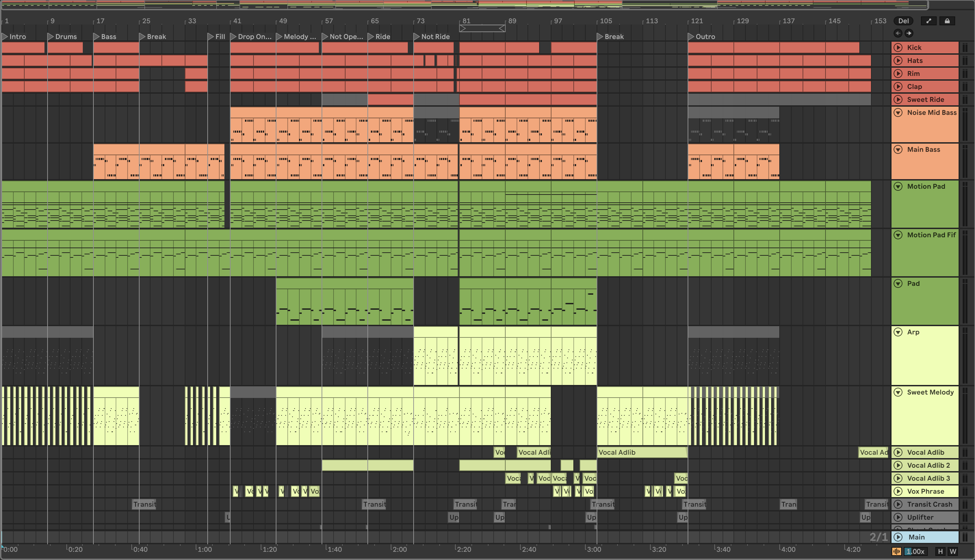Screen dimensions: 975x560
Task: Click the Outro locator triangle
Action: point(691,37)
